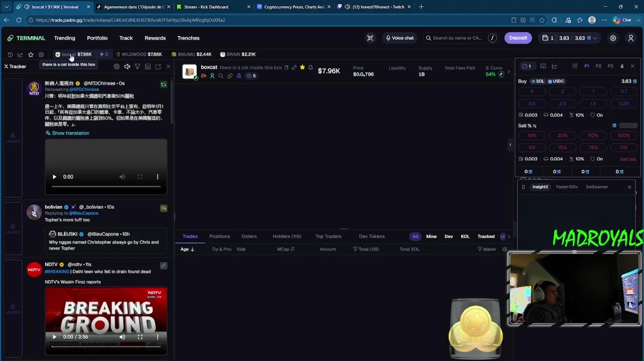Viewport: 644px width, 361px height.
Task: Start Voice chat
Action: 400,38
